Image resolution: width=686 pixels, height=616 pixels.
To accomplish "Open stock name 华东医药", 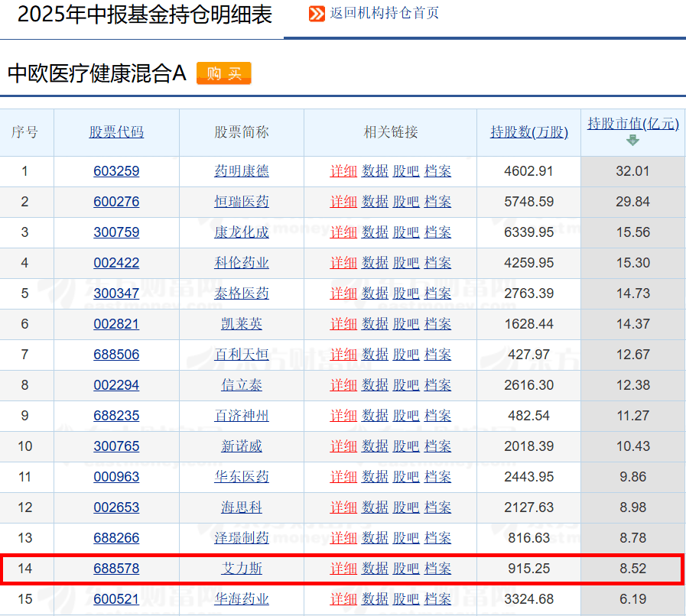I will (x=242, y=477).
